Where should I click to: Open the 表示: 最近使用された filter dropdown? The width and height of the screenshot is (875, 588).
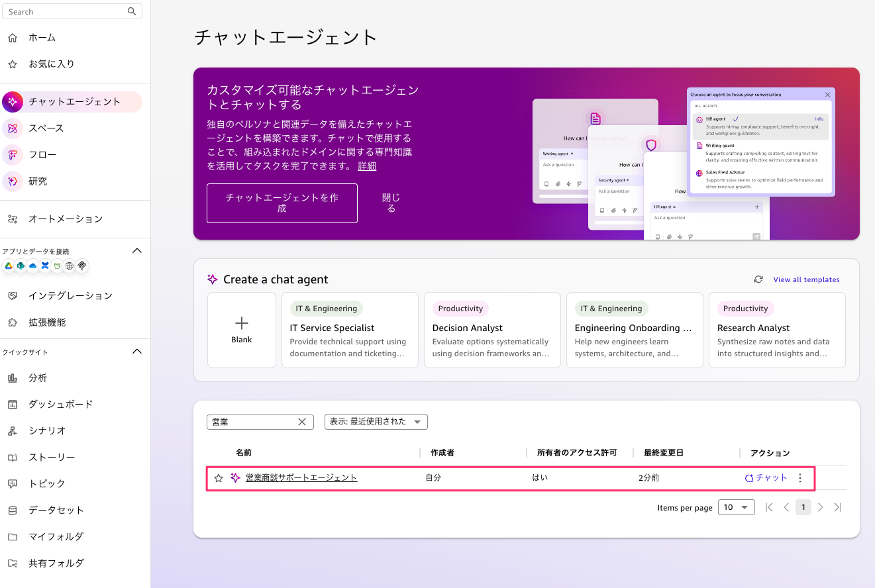tap(376, 421)
